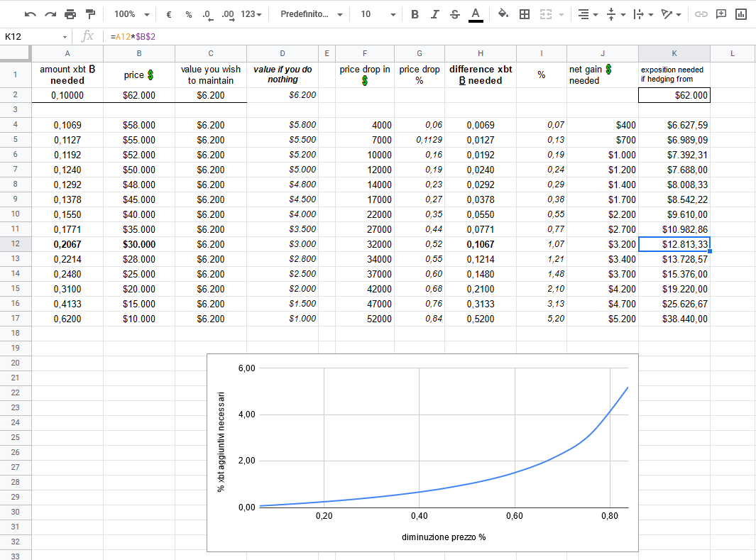Print the spreadsheet with printer icon

pos(70,14)
